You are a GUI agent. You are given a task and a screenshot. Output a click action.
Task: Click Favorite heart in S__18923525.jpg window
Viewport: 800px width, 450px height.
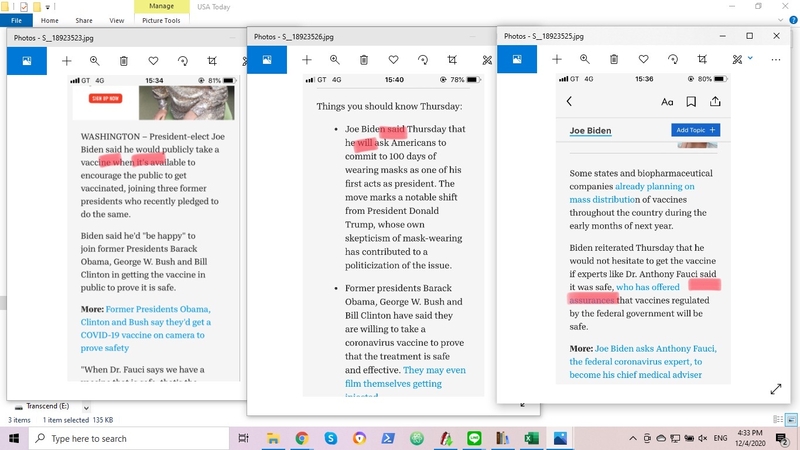(x=643, y=60)
